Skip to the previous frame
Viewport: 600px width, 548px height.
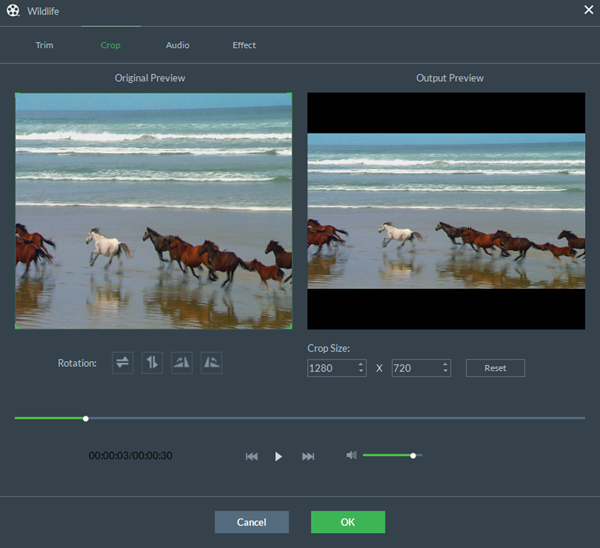click(x=251, y=456)
